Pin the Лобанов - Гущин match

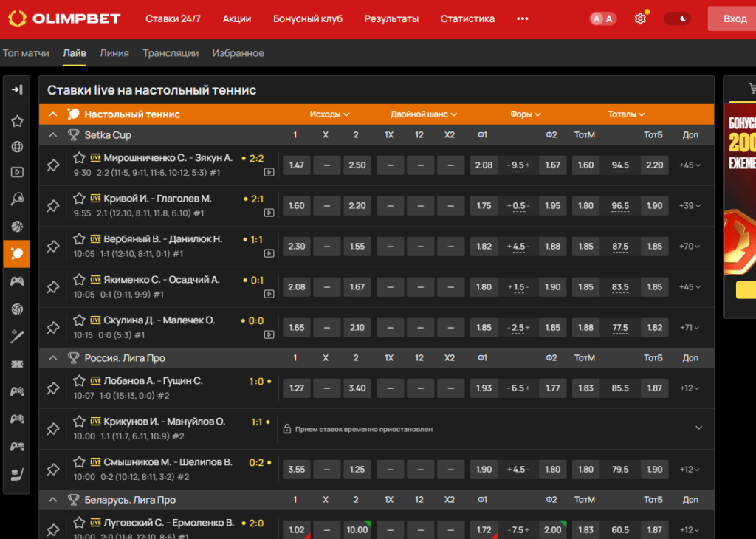(x=53, y=388)
